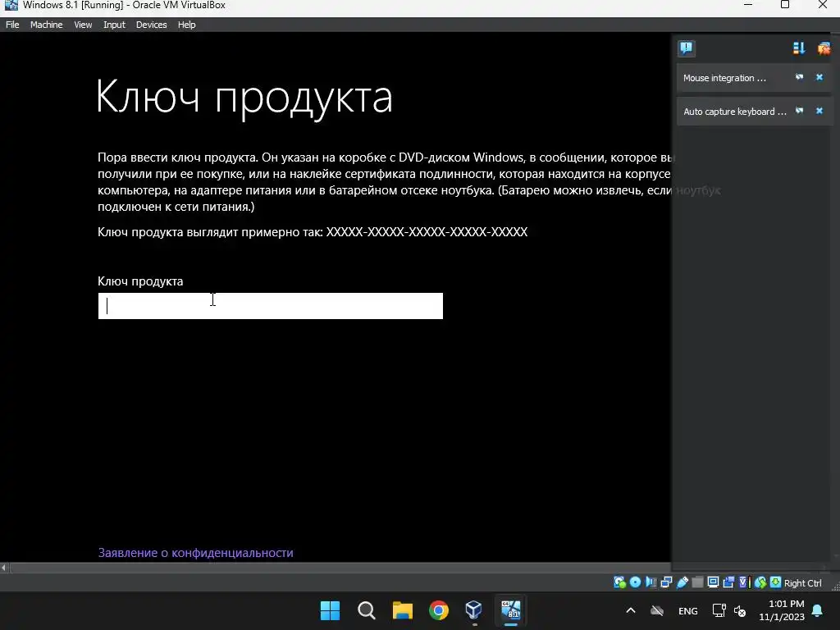Click the audio status icon in VM status bar
840x630 pixels.
point(651,582)
